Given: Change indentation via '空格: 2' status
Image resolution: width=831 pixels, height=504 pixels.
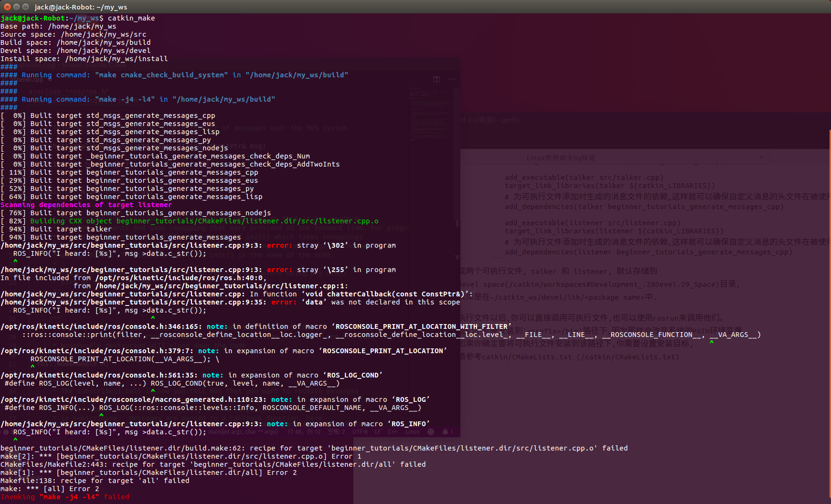Looking at the screenshot, I should click(x=336, y=432).
